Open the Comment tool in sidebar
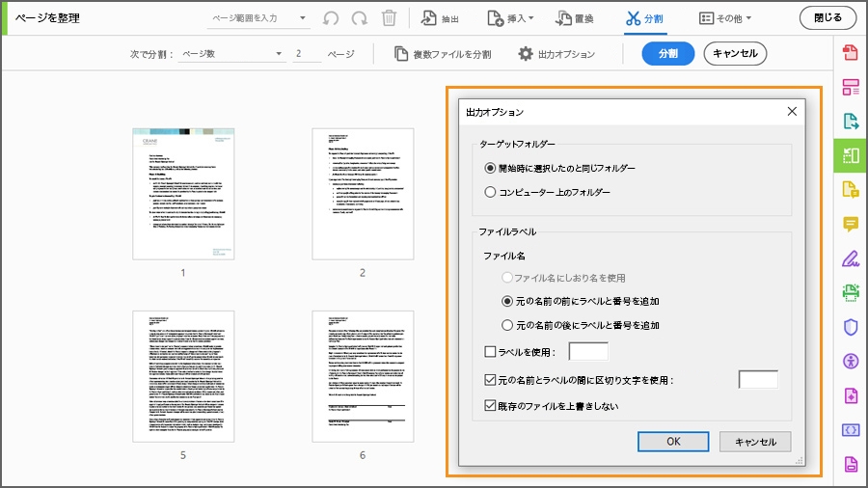 tap(851, 224)
